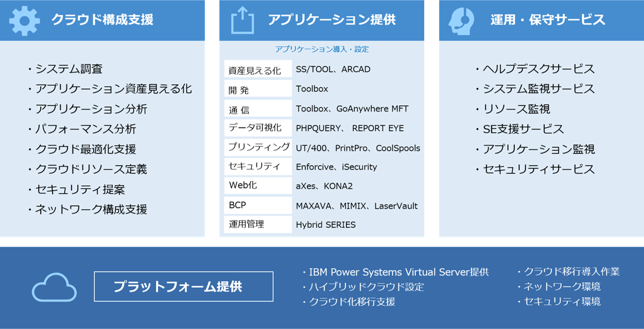Select the クラウド構成支援 header
This screenshot has width=644, height=329.
[x=102, y=20]
